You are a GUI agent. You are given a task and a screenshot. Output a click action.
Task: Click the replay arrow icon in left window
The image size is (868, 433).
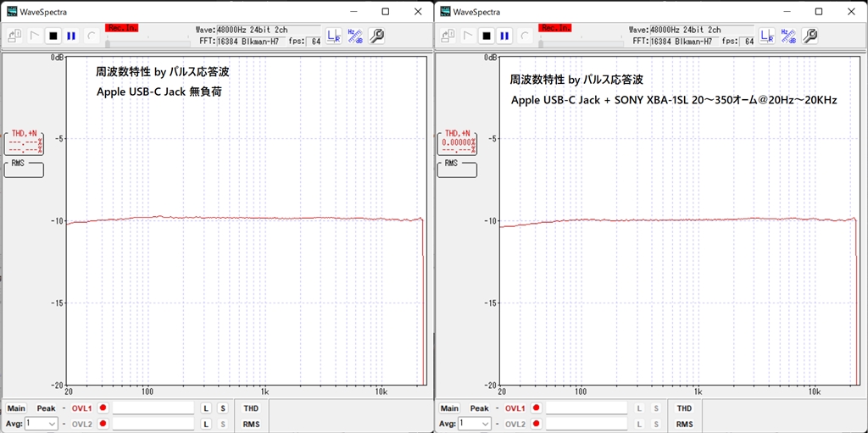92,36
